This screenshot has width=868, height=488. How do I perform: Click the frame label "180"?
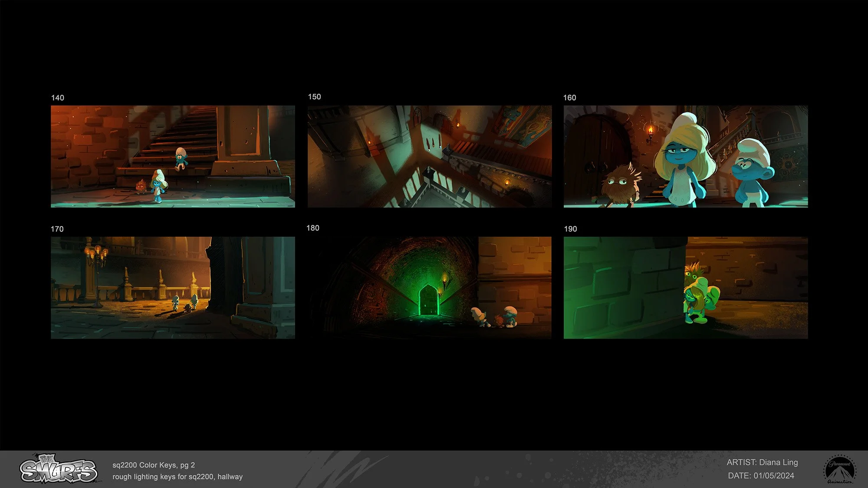(313, 228)
